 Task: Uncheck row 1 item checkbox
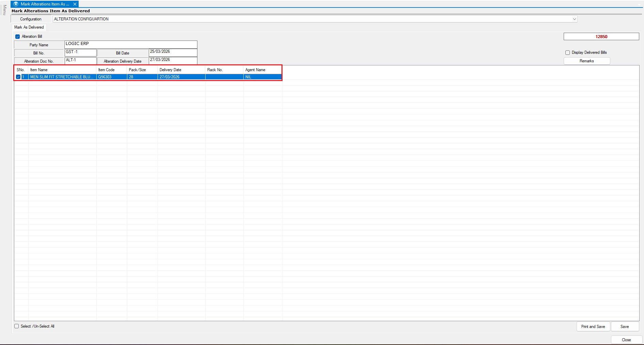point(18,77)
